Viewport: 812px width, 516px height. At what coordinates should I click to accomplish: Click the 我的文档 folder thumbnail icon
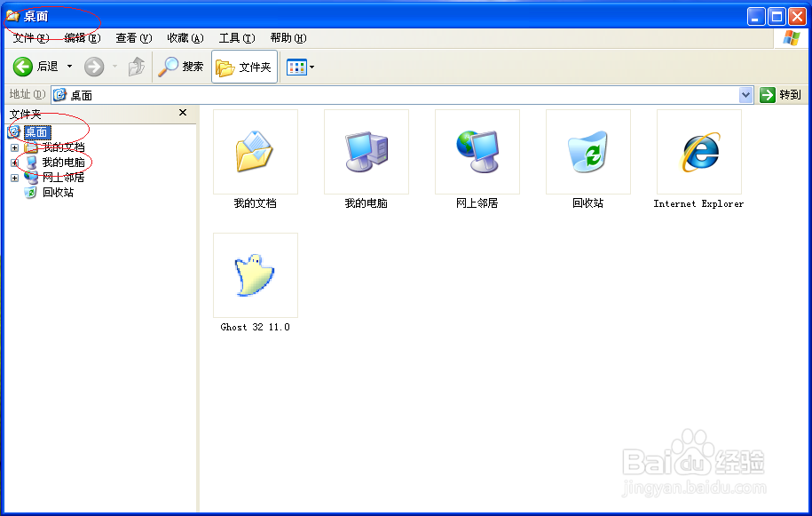[256, 152]
